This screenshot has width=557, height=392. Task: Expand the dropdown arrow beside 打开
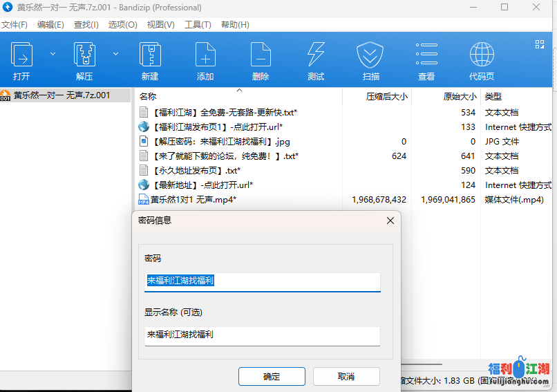[53, 53]
